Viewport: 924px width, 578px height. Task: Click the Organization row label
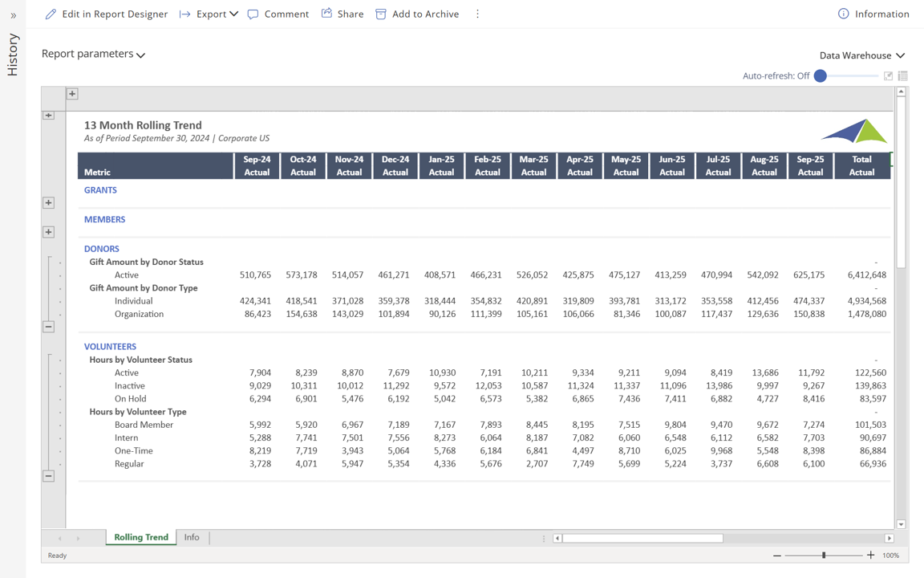coord(139,314)
